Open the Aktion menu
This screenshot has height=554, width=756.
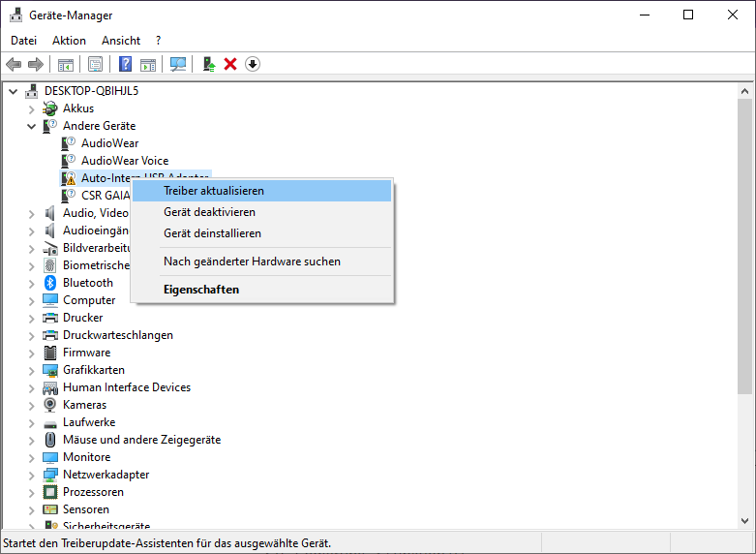69,41
